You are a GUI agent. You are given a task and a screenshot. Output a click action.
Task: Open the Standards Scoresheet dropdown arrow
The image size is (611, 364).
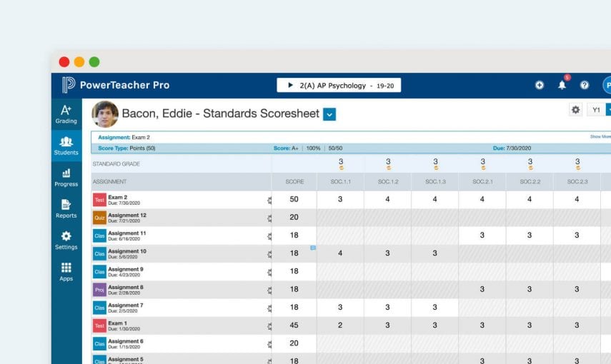tap(329, 114)
